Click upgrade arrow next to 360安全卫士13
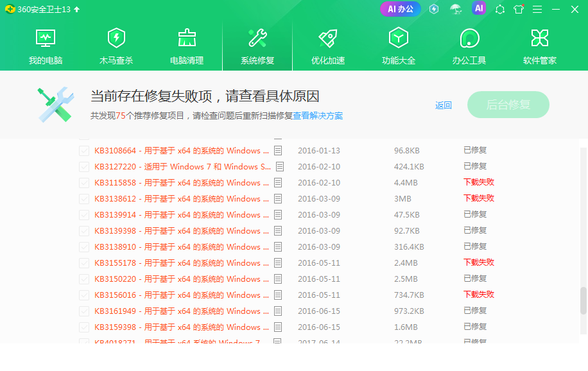Image resolution: width=588 pixels, height=371 pixels. (77, 10)
